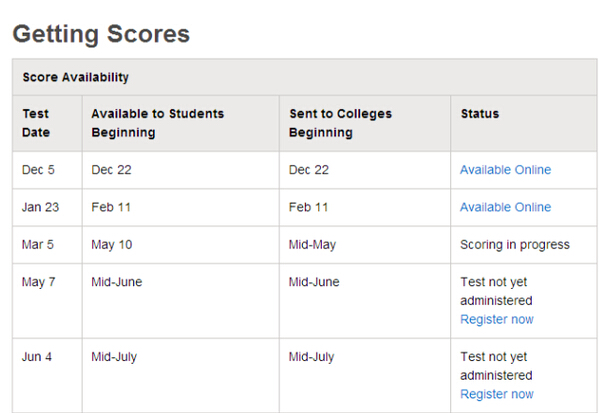Click Feb 11 under Sent to Colleges
Viewport: 599px width, 413px height.
308,207
